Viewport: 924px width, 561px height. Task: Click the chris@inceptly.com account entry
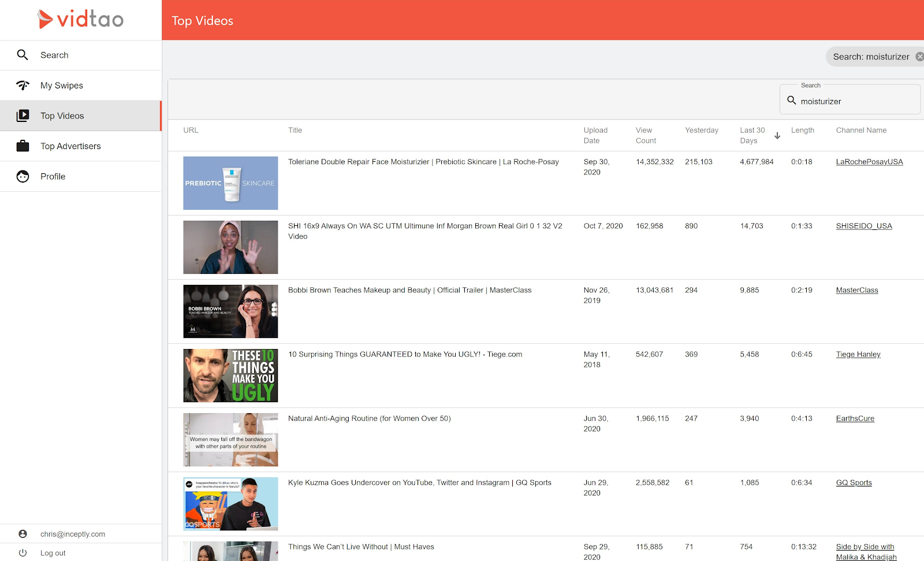click(73, 534)
